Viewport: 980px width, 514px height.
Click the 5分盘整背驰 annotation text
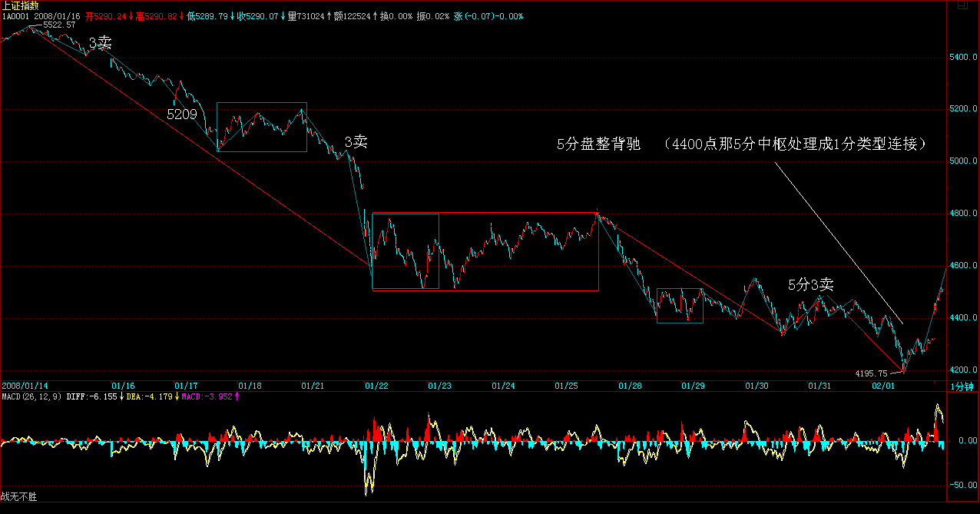point(598,144)
